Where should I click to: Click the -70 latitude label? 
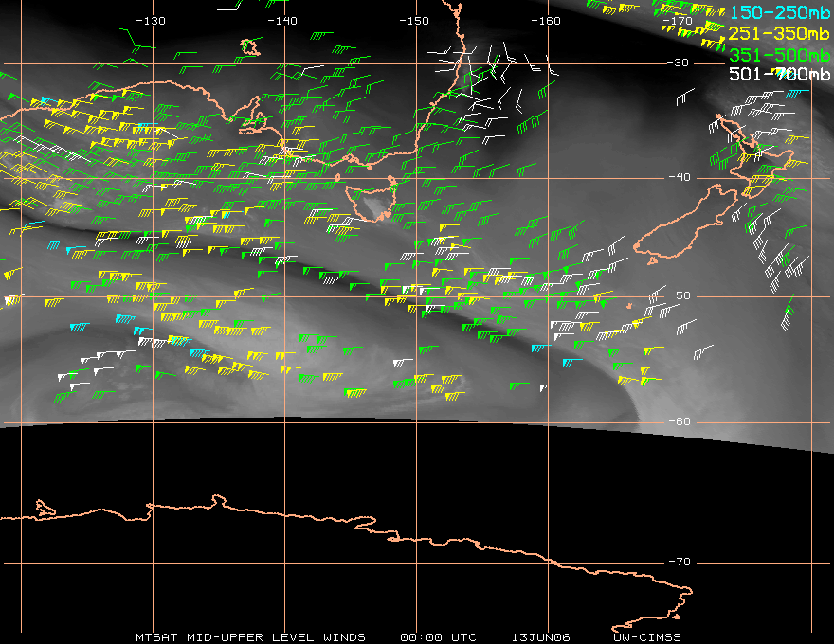pos(680,562)
